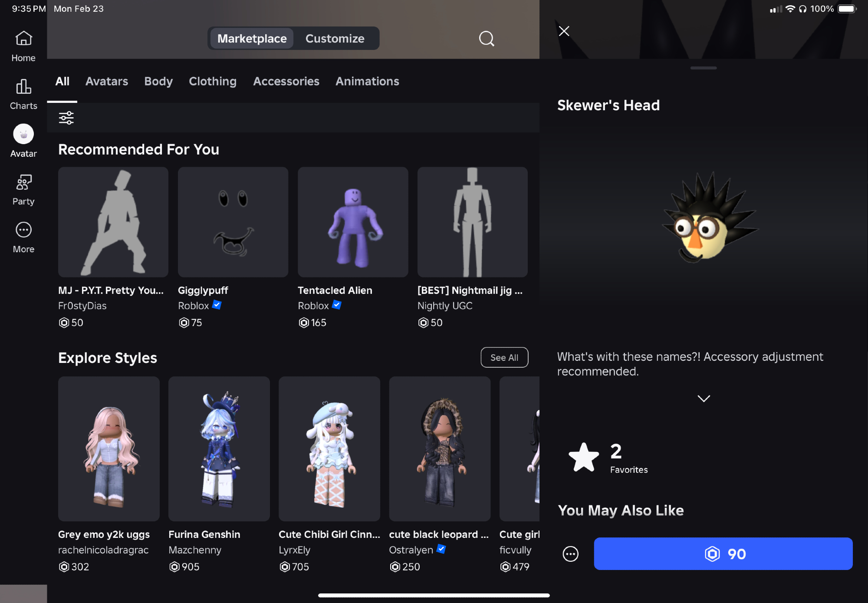Open the item options ellipsis button
The width and height of the screenshot is (868, 603).
tap(570, 554)
